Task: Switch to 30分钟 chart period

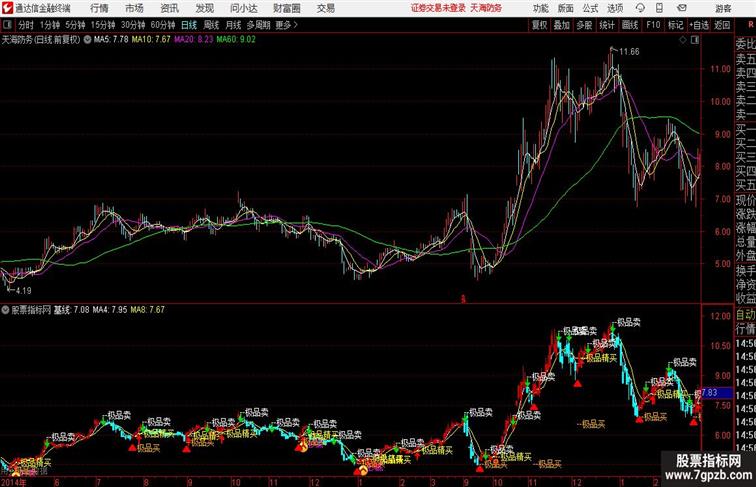Action: [133, 25]
